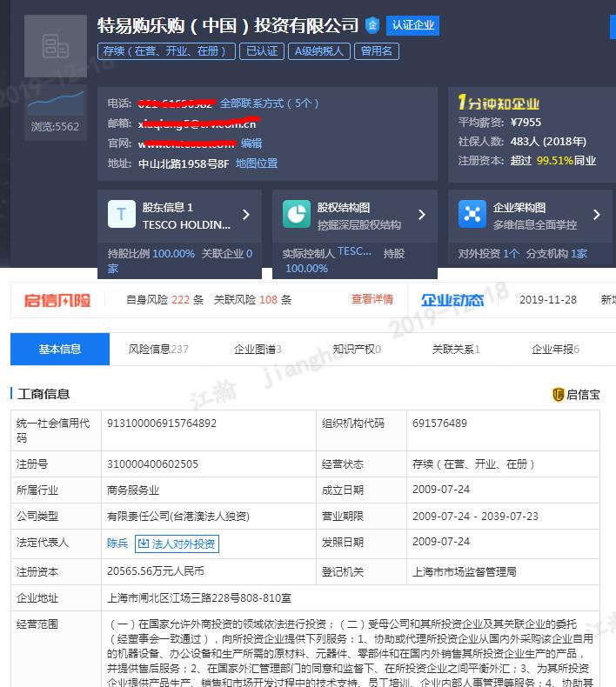
Task: Open 查看详情 risk details link
Action: point(372,299)
